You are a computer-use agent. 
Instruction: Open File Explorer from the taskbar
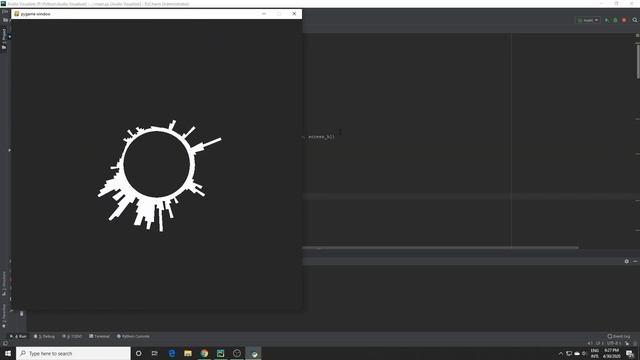188,353
